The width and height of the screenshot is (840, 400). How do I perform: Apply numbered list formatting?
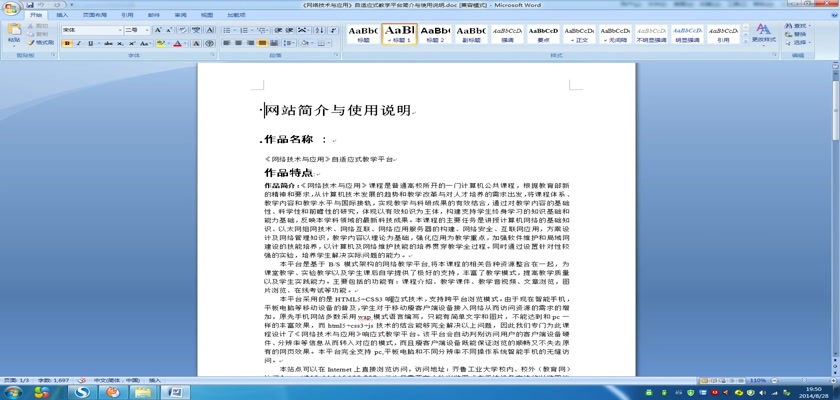click(x=245, y=30)
